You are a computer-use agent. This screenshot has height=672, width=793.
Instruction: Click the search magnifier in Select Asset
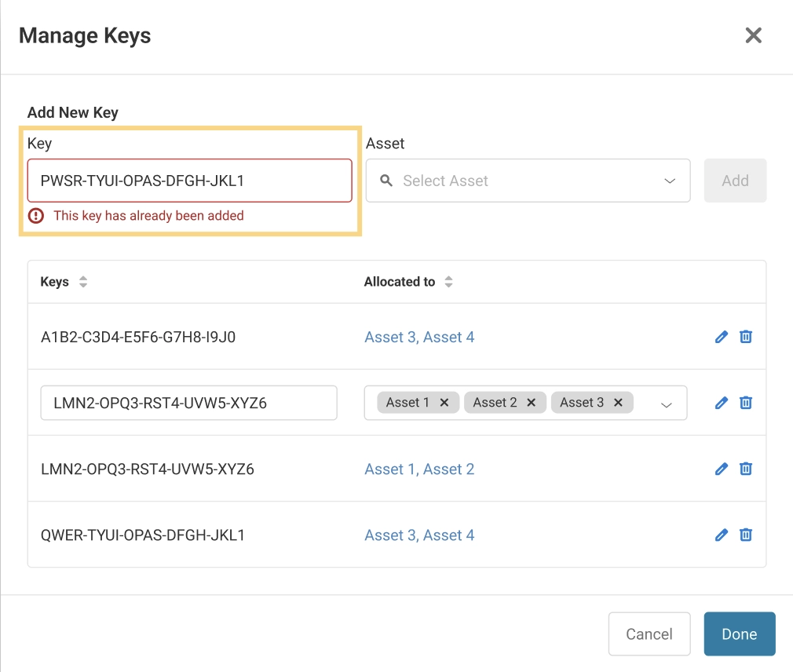pos(386,181)
